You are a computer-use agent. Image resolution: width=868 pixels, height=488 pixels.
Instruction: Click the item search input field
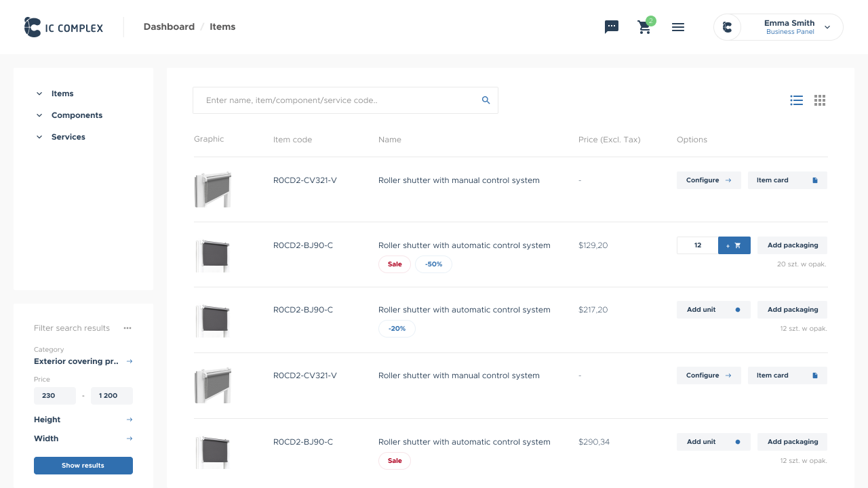336,100
